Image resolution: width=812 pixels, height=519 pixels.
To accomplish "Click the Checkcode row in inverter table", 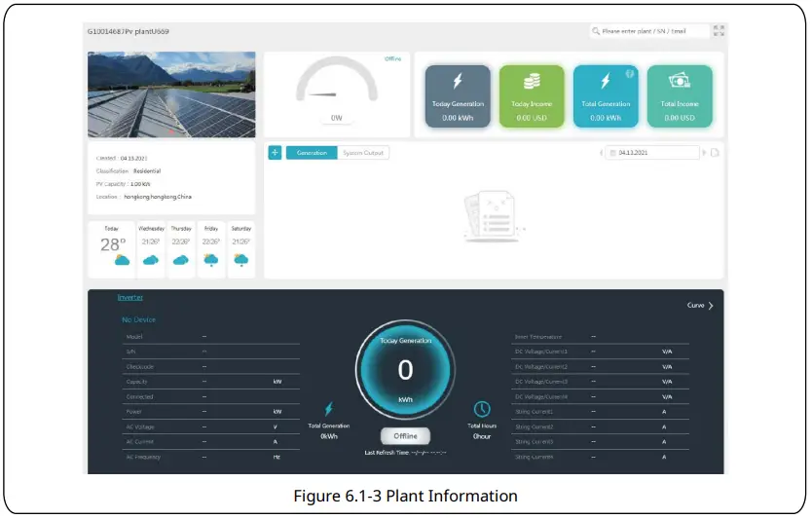I will click(210, 367).
